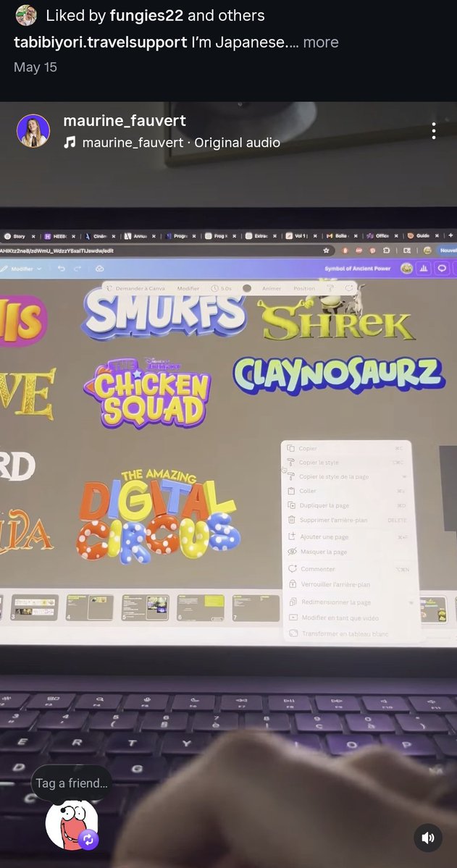The image size is (457, 868).
Task: Open maurine_fauvert's profile picture
Action: point(33,130)
